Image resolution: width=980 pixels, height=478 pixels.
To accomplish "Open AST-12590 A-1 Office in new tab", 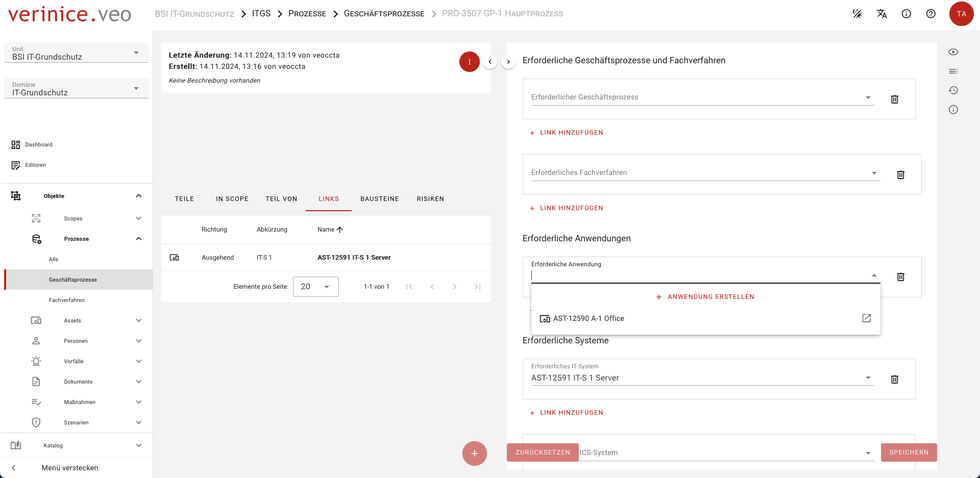I will pos(866,318).
